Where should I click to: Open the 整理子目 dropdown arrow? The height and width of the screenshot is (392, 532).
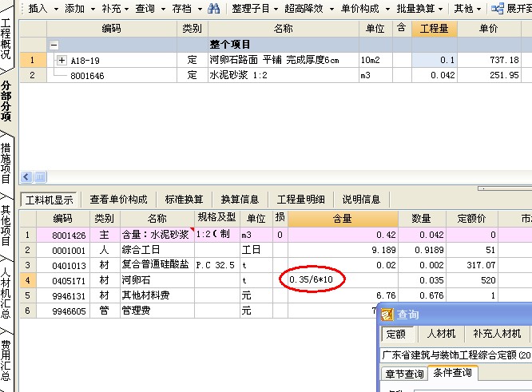click(x=276, y=9)
